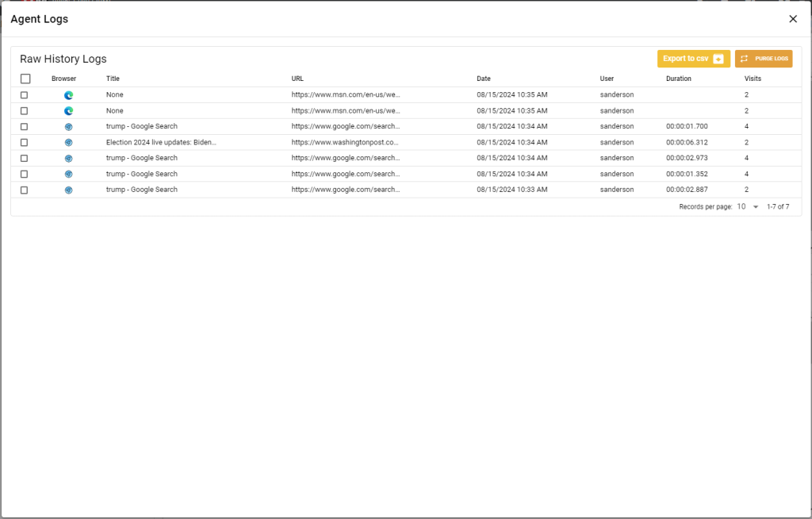812x519 pixels.
Task: Click the 'Raw History Logs' heading
Action: 63,59
